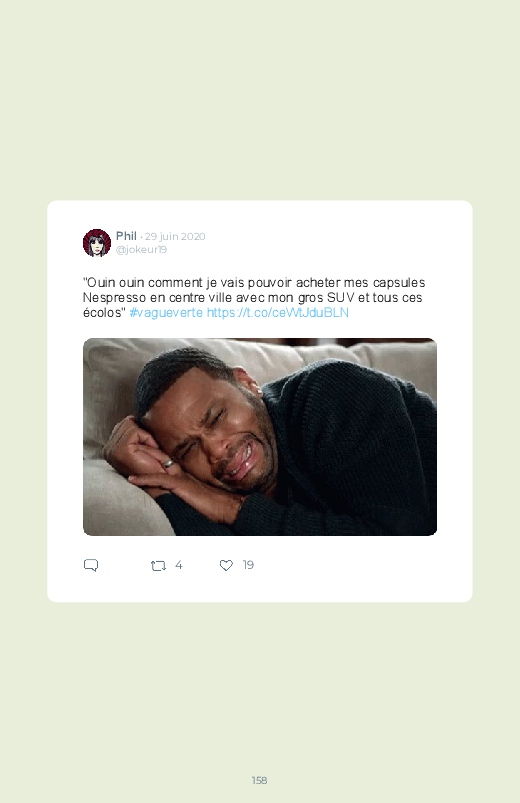Open Phil's round profile avatar
The width and height of the screenshot is (520, 803).
tap(97, 243)
